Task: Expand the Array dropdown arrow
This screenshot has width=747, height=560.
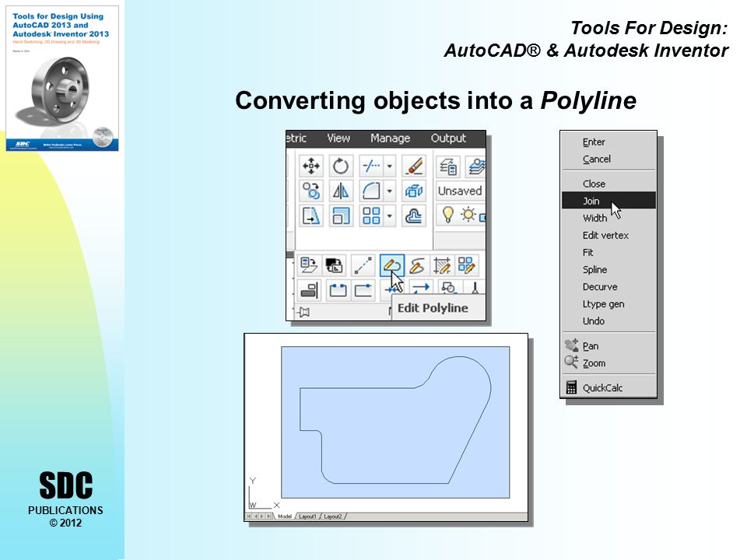Action: pyautogui.click(x=389, y=215)
